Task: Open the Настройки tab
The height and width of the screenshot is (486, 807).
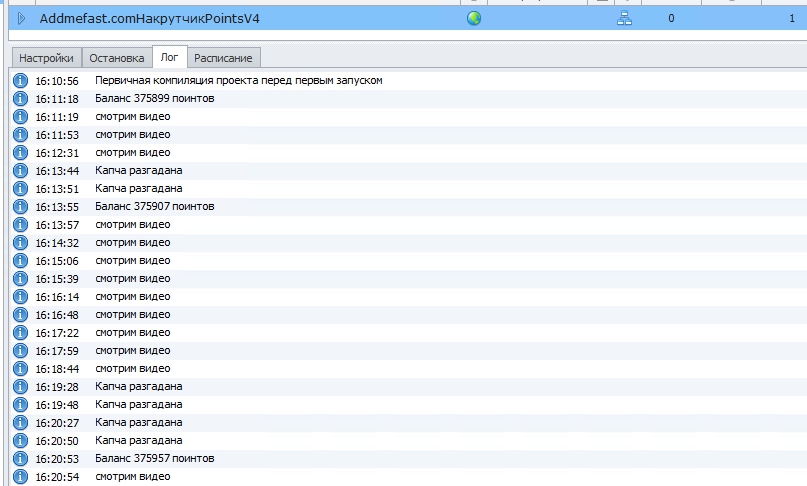Action: pos(46,58)
